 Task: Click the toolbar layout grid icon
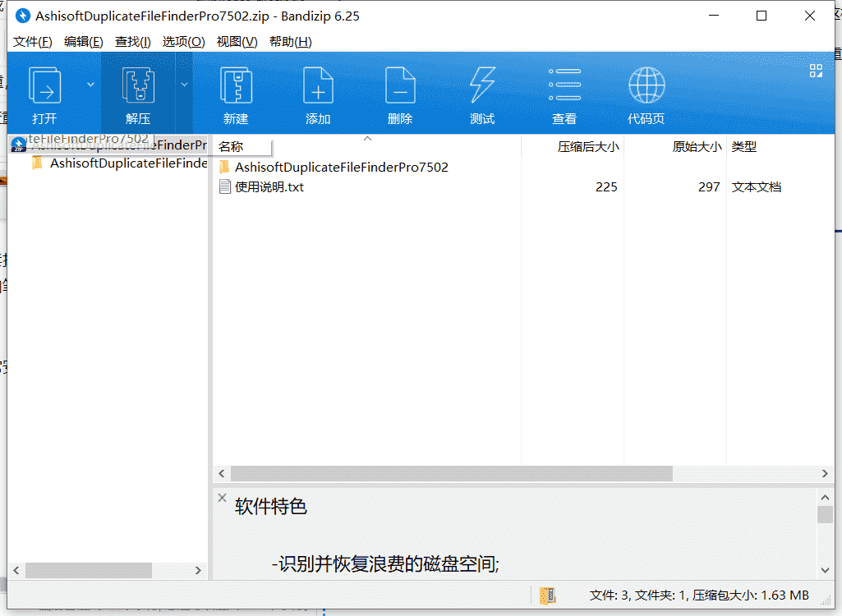click(816, 71)
